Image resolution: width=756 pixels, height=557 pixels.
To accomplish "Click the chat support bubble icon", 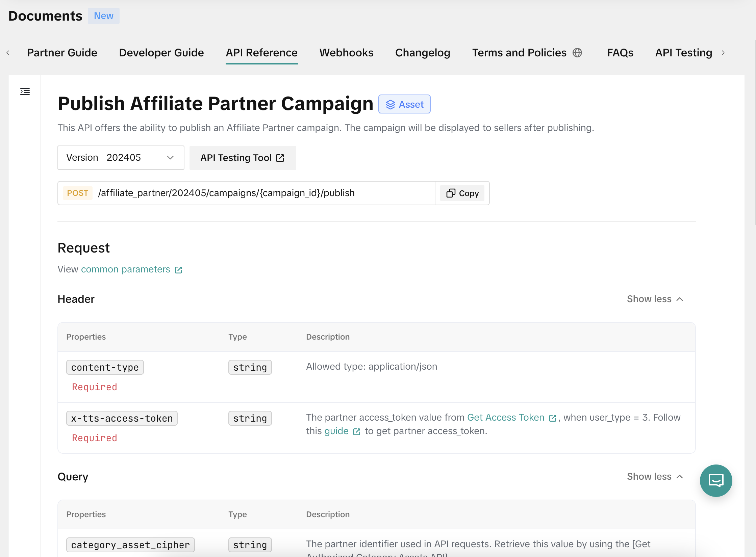I will (716, 480).
